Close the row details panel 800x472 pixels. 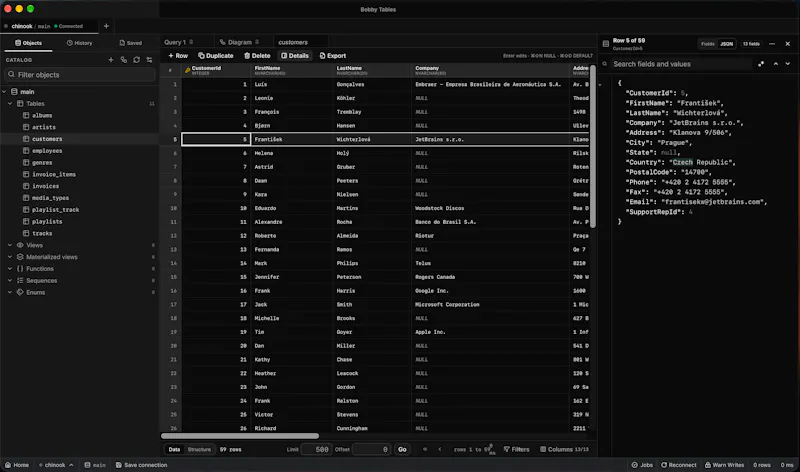tap(788, 44)
